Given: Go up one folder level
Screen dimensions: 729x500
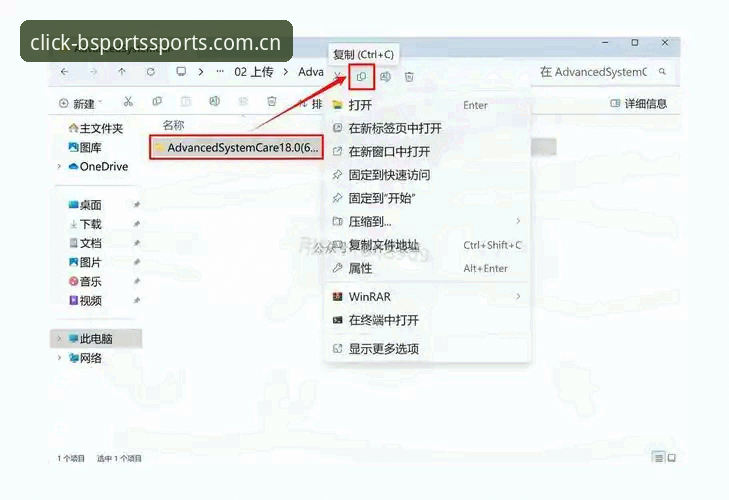Looking at the screenshot, I should [122, 72].
